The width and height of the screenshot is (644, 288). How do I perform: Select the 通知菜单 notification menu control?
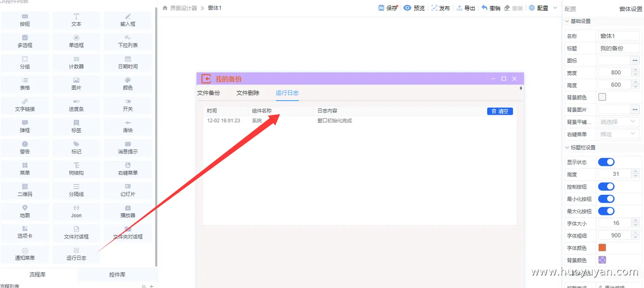(x=25, y=254)
